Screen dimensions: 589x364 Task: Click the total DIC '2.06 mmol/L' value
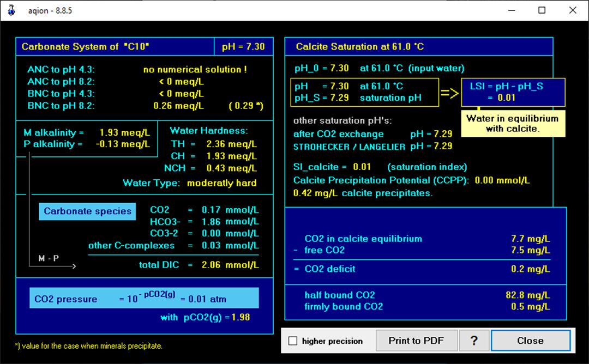pyautogui.click(x=230, y=265)
